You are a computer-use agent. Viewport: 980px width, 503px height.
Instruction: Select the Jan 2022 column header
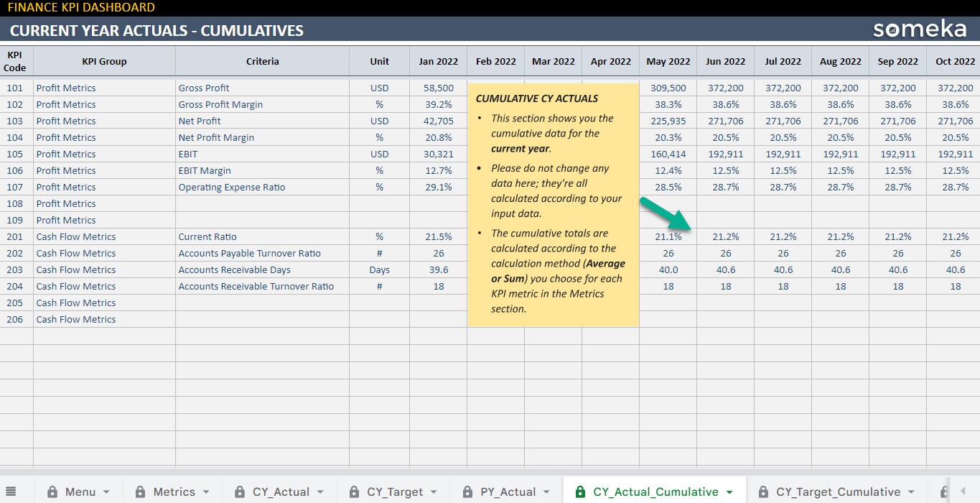point(438,61)
